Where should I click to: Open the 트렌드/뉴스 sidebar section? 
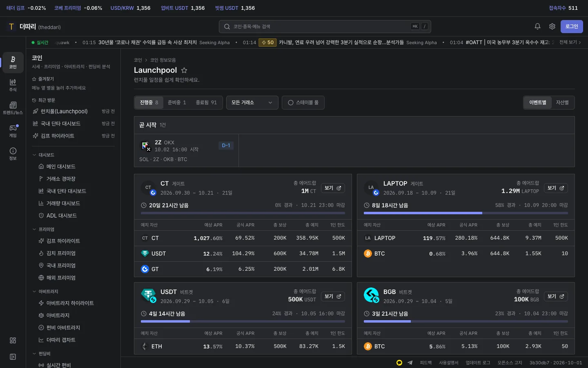13,108
